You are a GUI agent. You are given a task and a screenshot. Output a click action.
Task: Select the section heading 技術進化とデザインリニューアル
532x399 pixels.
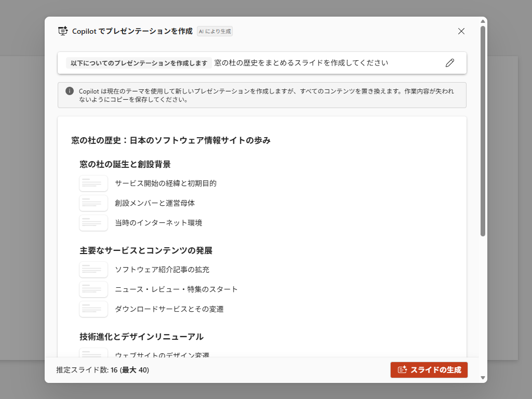click(x=141, y=337)
